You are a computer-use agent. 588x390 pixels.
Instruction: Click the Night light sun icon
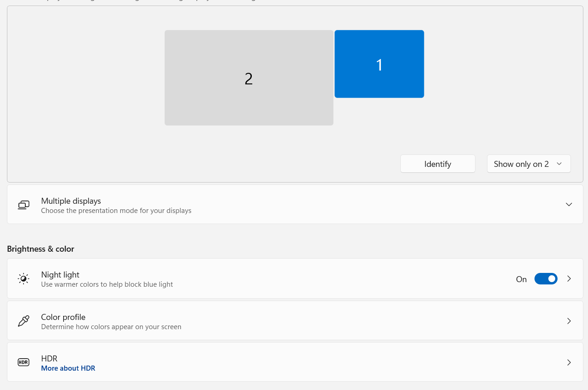(23, 278)
